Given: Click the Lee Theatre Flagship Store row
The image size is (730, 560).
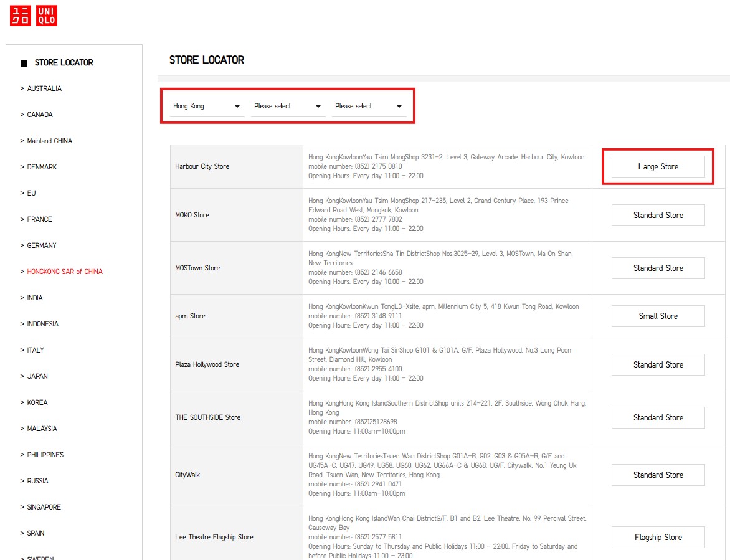Looking at the screenshot, I should point(214,537).
